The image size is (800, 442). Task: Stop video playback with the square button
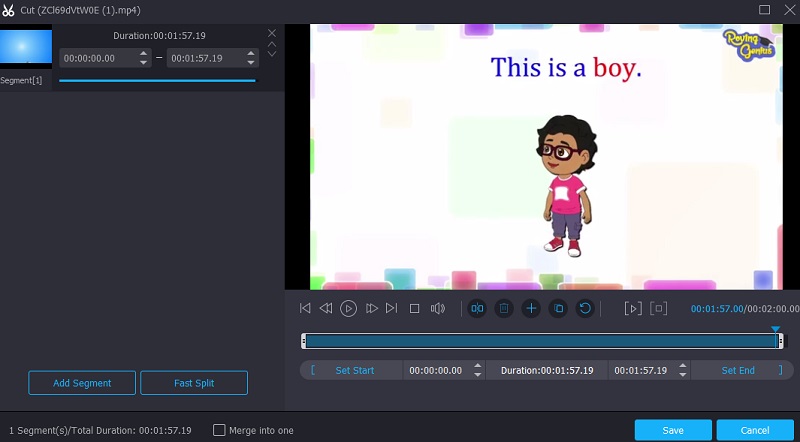click(414, 309)
